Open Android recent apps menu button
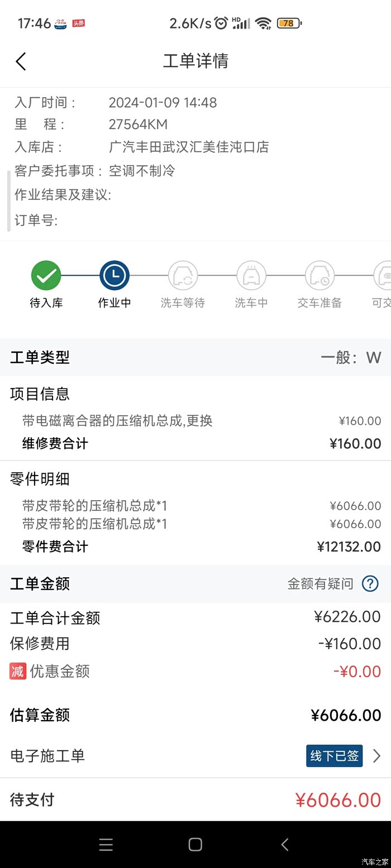Viewport: 391px width, 868px height. pos(106,845)
